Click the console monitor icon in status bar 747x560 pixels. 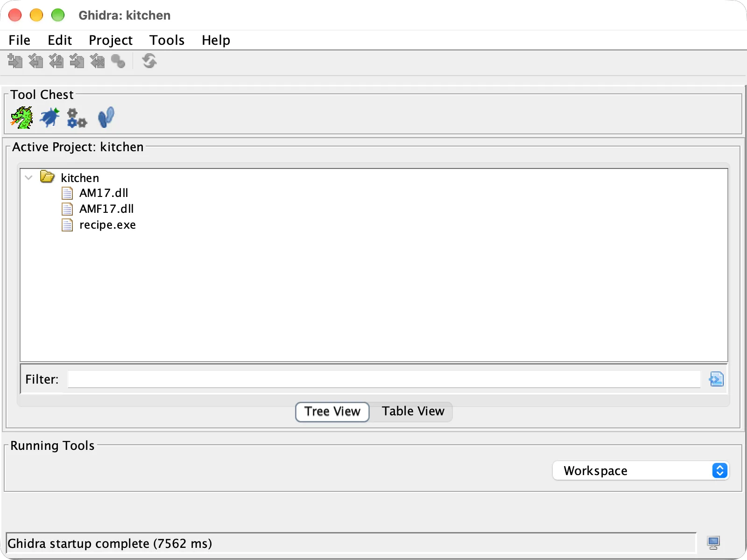[x=713, y=543]
